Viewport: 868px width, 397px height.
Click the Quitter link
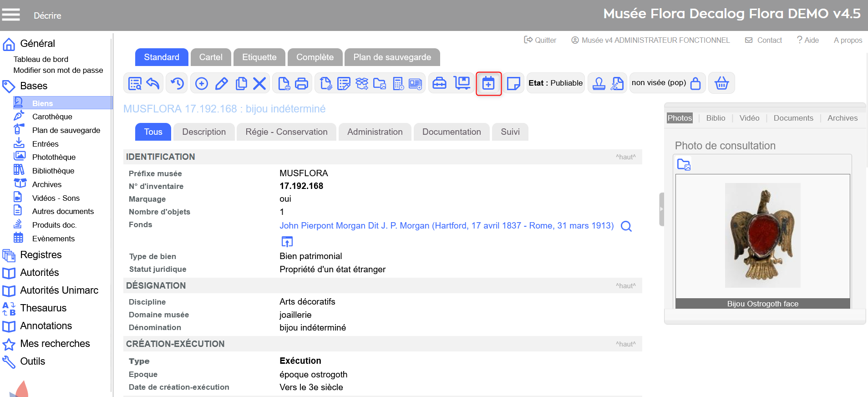pyautogui.click(x=540, y=40)
